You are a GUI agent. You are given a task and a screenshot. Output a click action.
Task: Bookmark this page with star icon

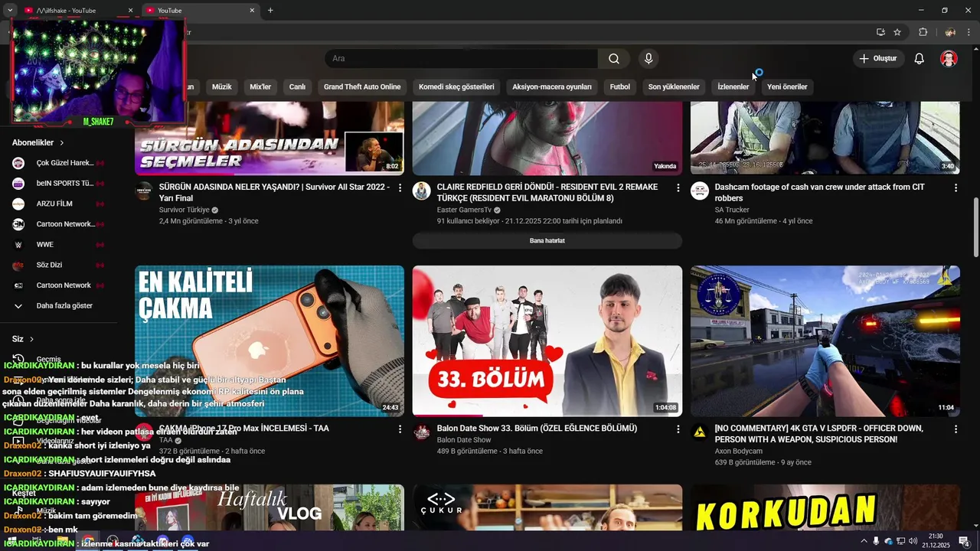pyautogui.click(x=897, y=32)
